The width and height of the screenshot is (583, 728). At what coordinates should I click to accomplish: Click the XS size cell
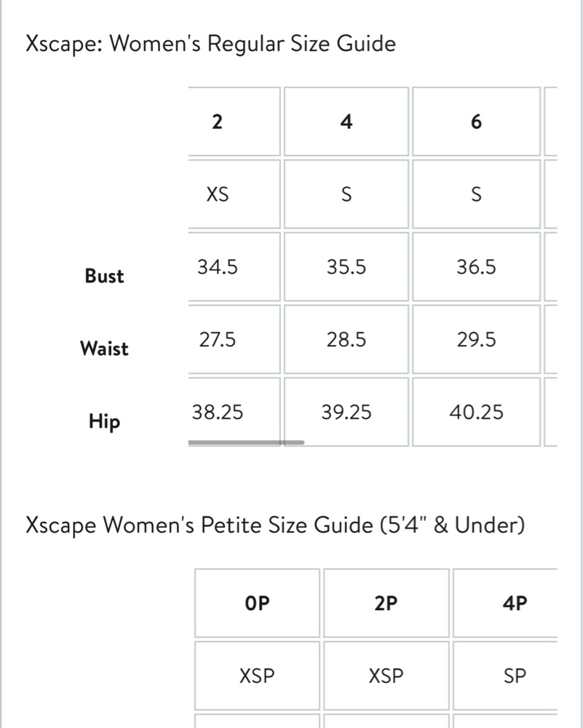coord(234,194)
